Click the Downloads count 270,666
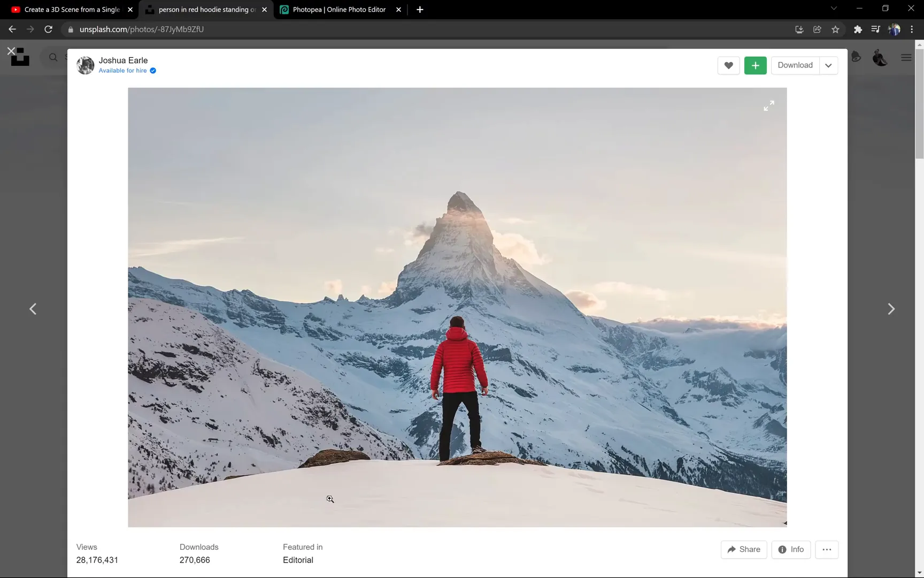The height and width of the screenshot is (578, 924). [195, 560]
